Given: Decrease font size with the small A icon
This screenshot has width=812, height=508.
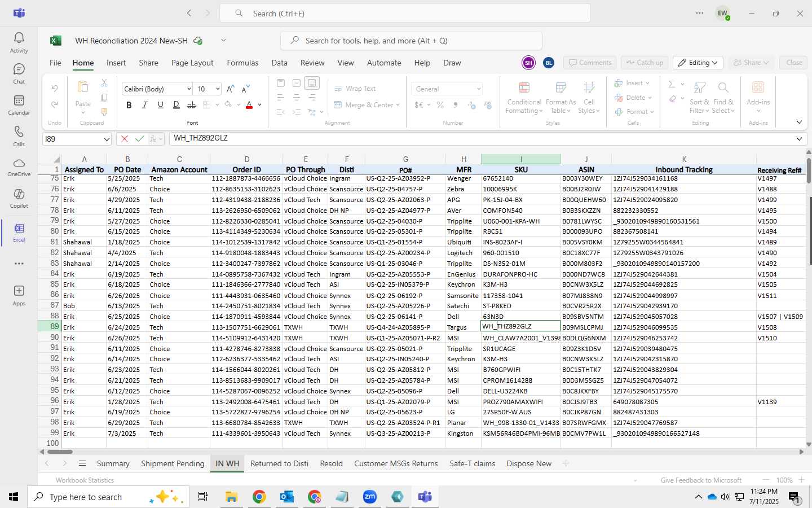Looking at the screenshot, I should pos(245,89).
